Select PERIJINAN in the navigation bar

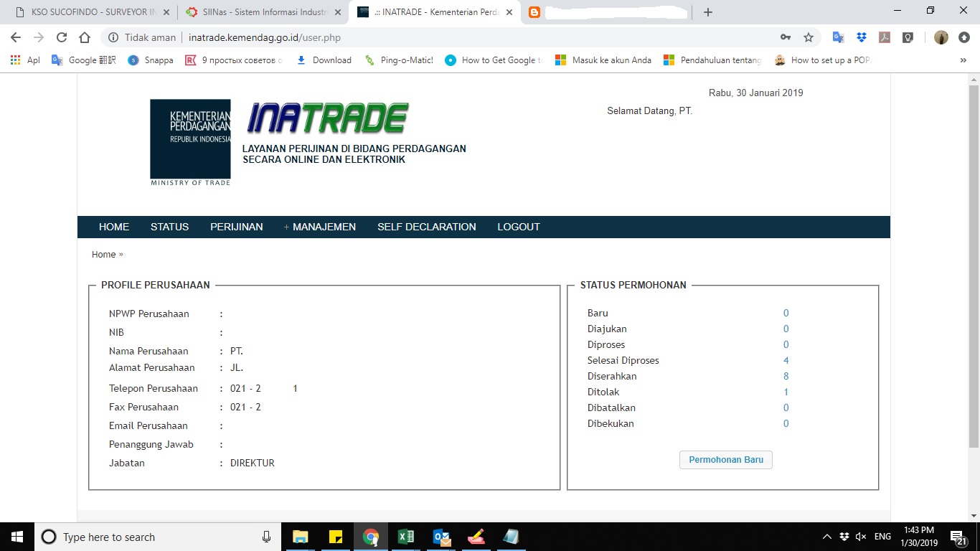point(237,227)
